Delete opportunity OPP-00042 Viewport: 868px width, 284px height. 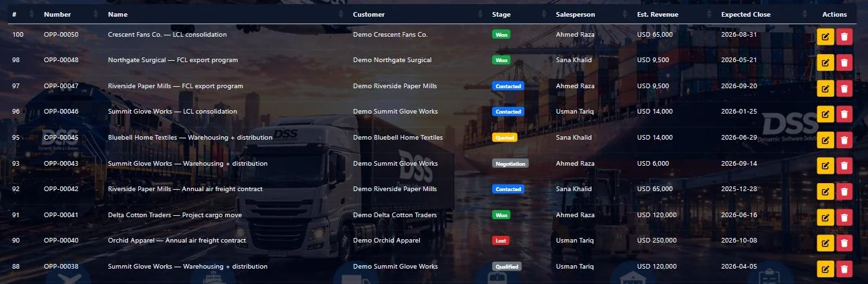pyautogui.click(x=844, y=192)
